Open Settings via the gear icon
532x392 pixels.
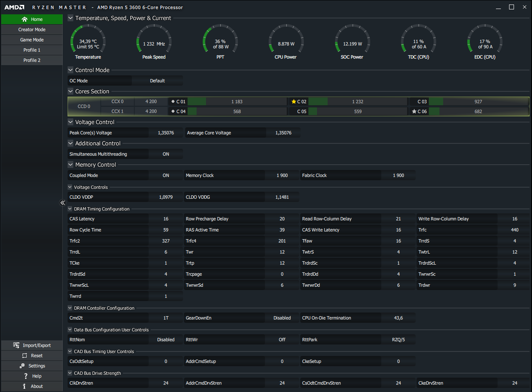22,366
